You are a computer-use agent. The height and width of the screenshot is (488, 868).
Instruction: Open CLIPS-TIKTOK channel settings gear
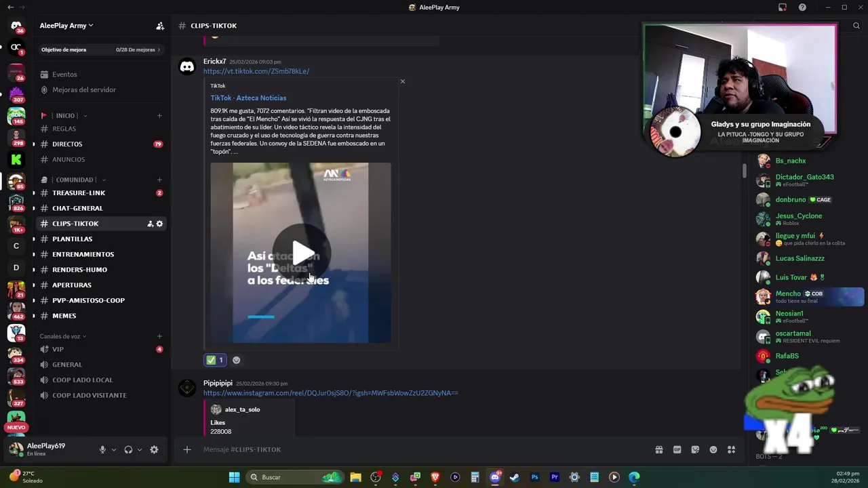coord(159,224)
